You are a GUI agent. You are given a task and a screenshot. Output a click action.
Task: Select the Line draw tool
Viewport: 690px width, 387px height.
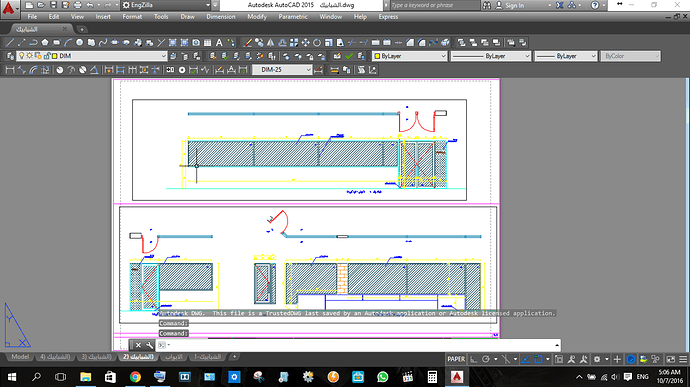tap(10, 43)
